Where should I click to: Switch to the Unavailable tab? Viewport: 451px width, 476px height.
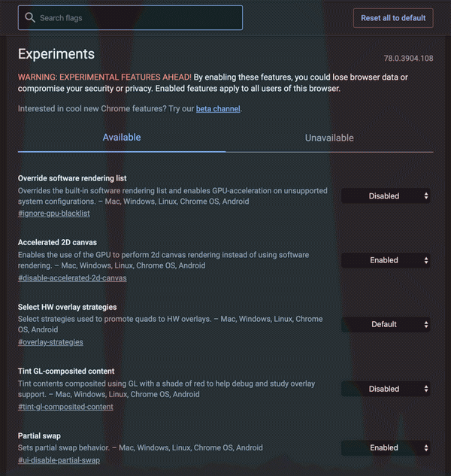329,138
